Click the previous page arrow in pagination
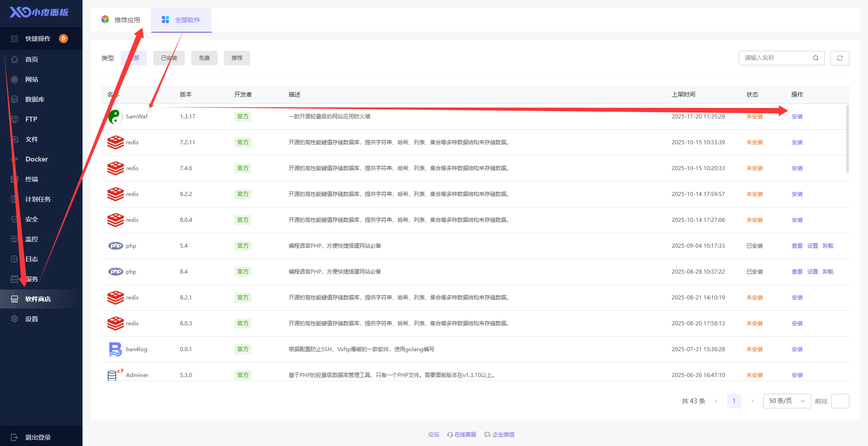The height and width of the screenshot is (446, 868). (x=716, y=401)
